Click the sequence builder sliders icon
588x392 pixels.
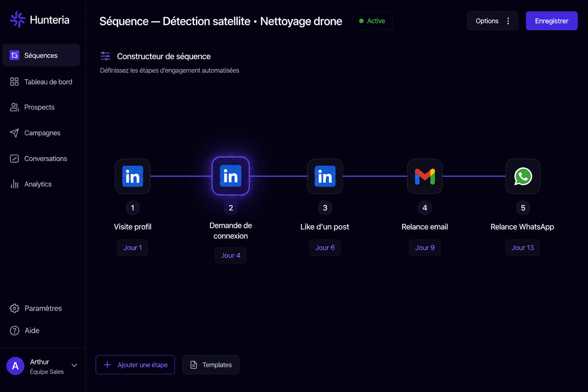coord(105,56)
